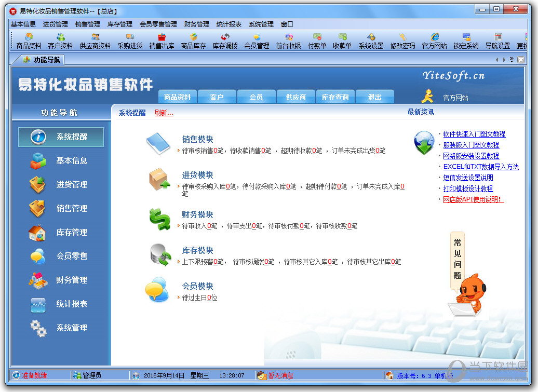Open 修改密码 toolbar icon

point(403,41)
